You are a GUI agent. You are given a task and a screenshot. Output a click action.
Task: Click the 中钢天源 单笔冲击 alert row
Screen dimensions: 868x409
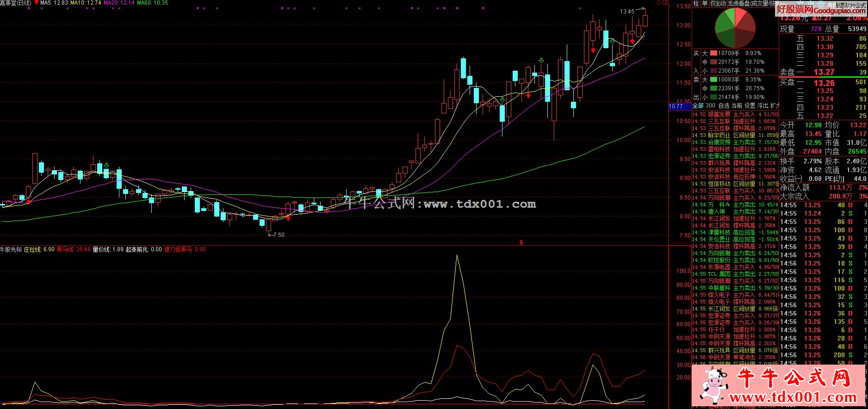pos(735,357)
